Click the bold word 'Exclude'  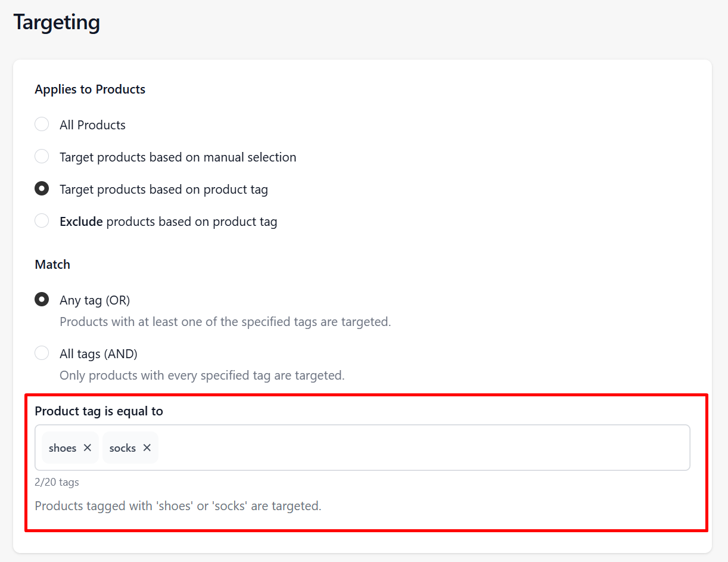click(x=81, y=222)
